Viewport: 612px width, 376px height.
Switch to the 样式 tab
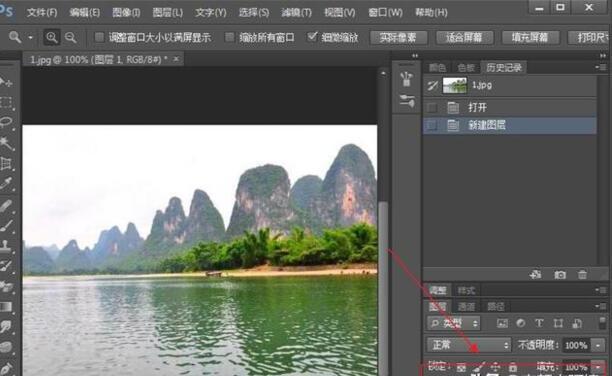(466, 290)
